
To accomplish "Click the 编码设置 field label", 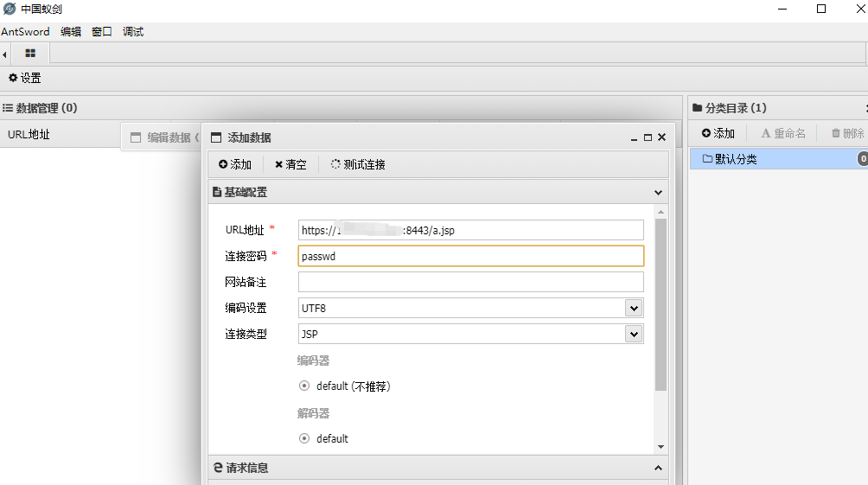I will pos(246,308).
